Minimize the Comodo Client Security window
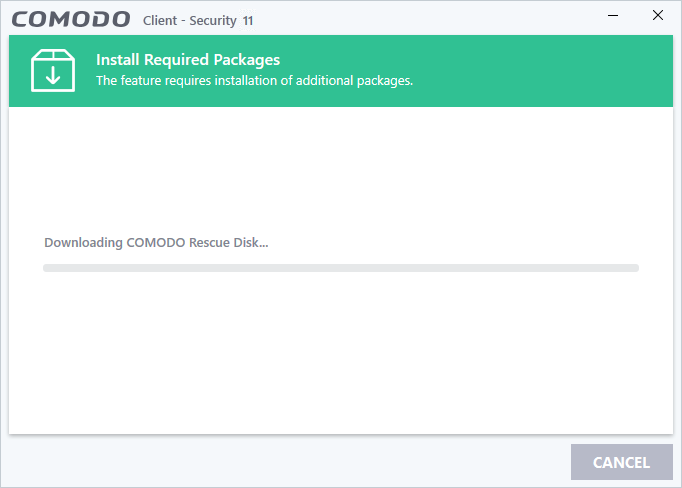 [x=613, y=16]
